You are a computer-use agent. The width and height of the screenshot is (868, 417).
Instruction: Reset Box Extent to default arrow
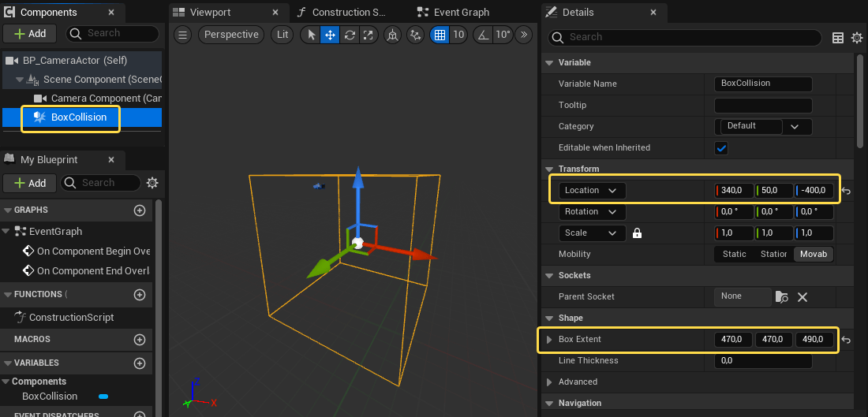[847, 340]
